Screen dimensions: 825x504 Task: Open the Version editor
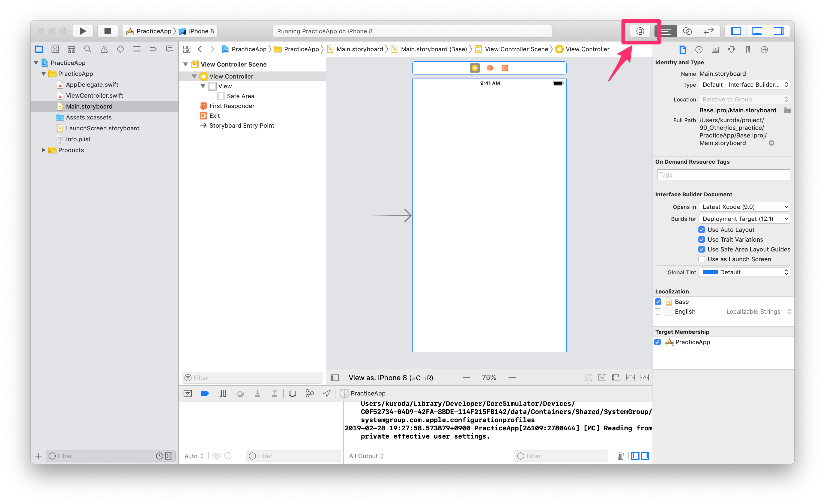coord(709,31)
